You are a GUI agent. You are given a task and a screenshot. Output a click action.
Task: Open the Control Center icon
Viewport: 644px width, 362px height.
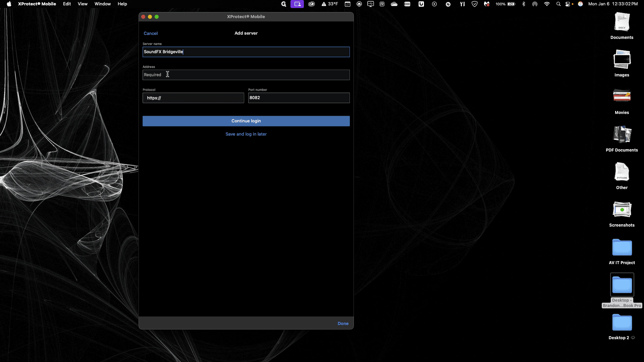(x=568, y=4)
